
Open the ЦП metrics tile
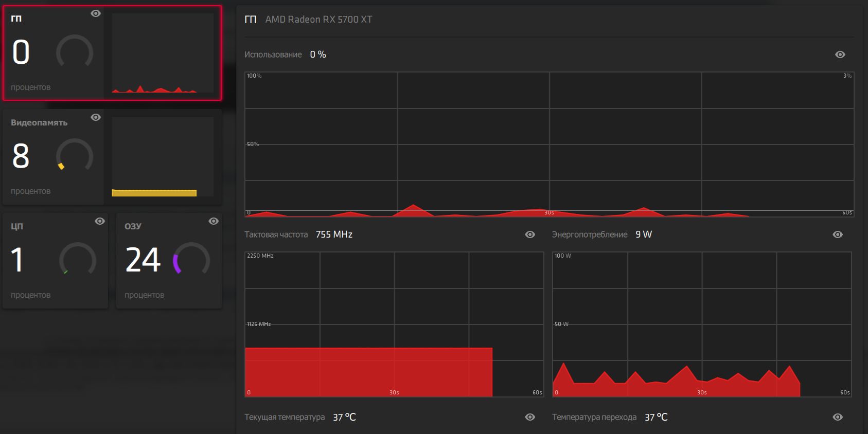(x=56, y=261)
